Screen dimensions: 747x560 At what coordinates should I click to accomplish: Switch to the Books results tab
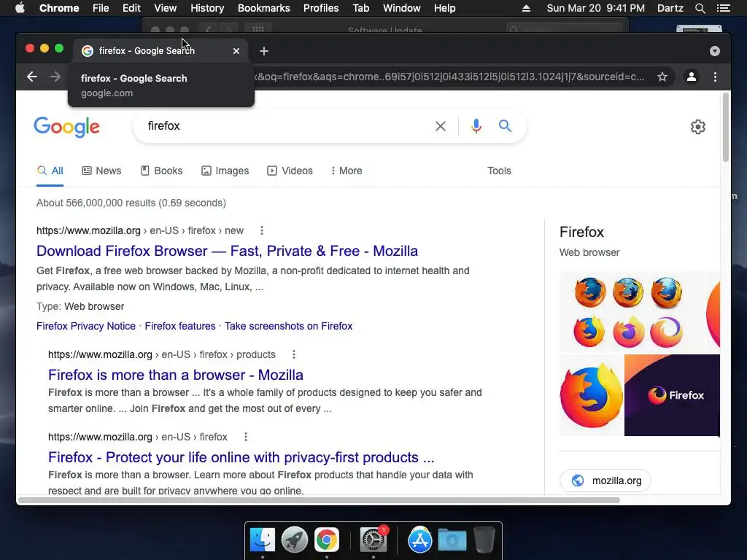point(161,171)
